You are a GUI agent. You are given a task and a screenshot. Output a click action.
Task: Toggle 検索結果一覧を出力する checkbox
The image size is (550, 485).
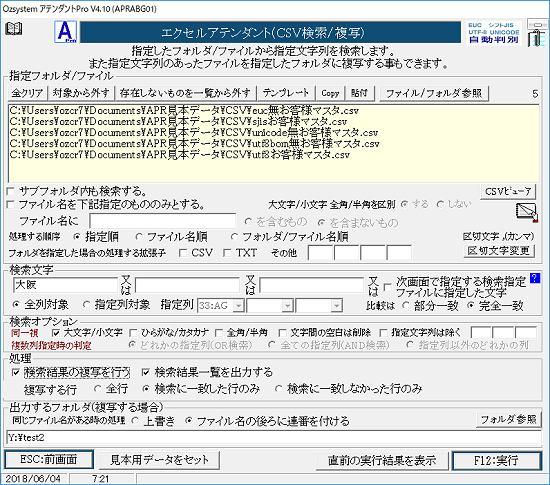tap(146, 372)
